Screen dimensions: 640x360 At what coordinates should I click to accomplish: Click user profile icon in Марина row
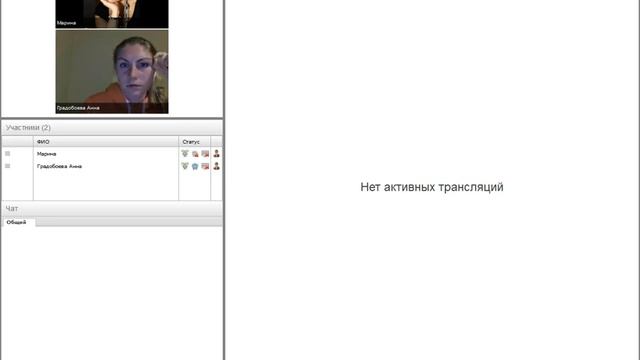(216, 153)
